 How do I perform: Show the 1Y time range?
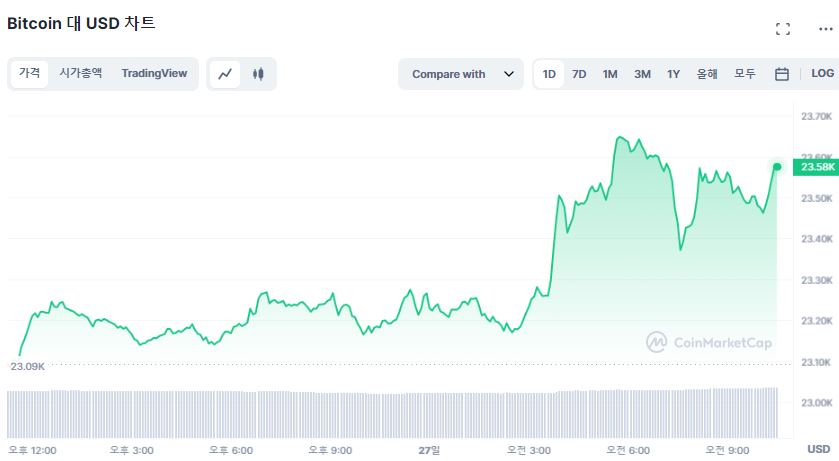(674, 74)
